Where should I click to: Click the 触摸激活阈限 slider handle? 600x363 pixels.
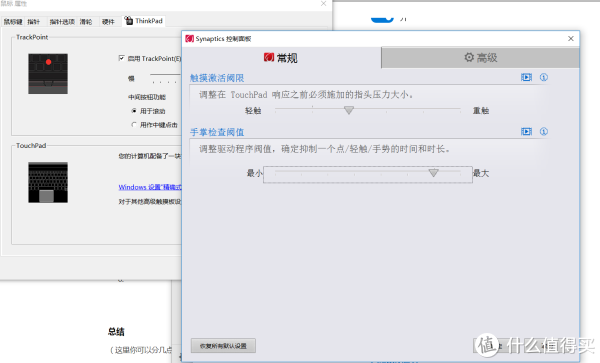point(349,110)
